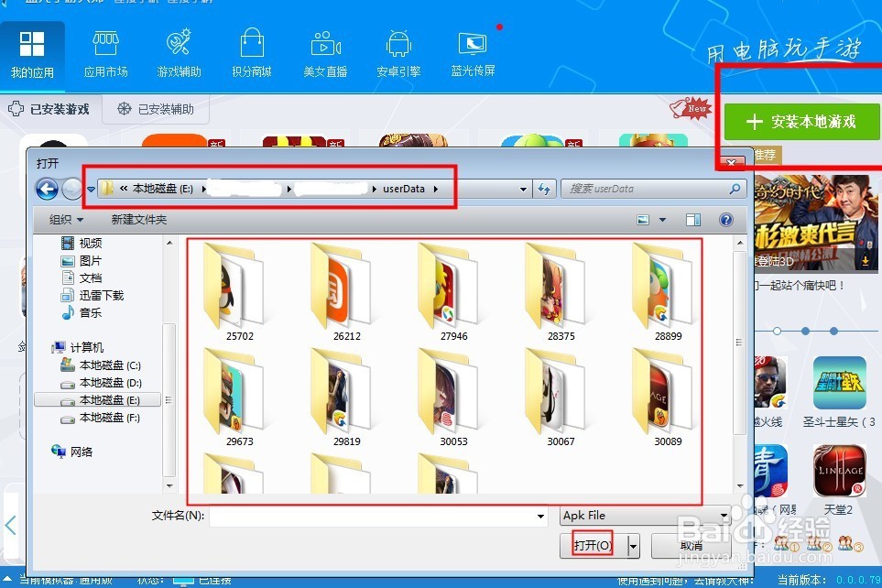Close the 打开 dialog
The height and width of the screenshot is (588, 882).
coord(731,163)
